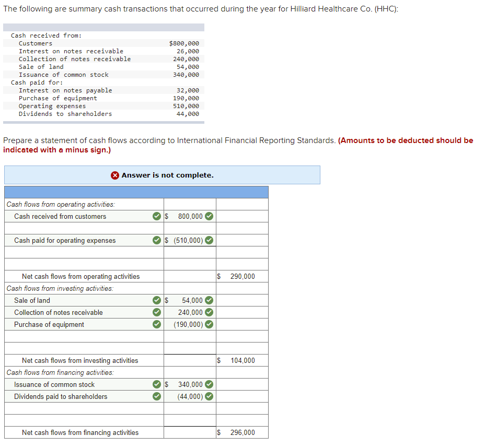Click the green check beside Dividends paid to shareholders
Screen dimensions: 496x448
[x=156, y=396]
